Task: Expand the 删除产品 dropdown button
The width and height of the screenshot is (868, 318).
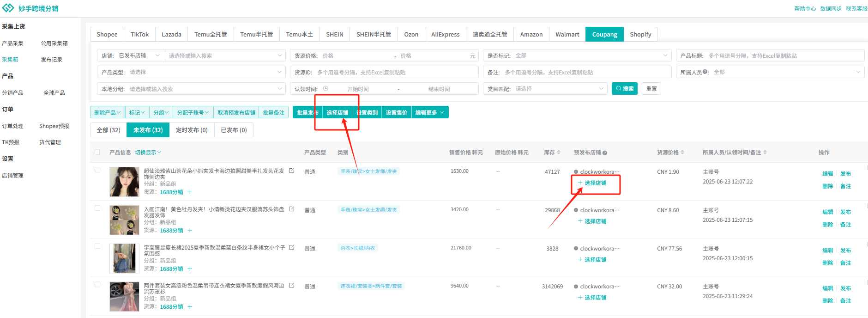Action: point(108,112)
